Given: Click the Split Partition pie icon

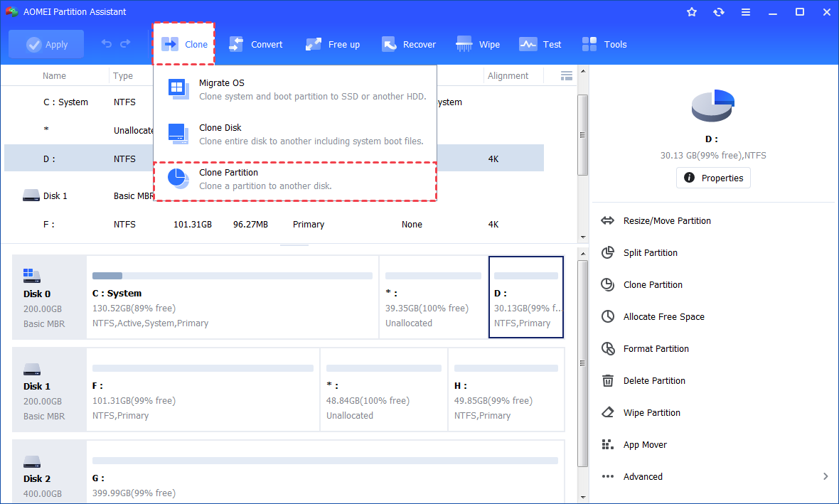Looking at the screenshot, I should (x=607, y=252).
